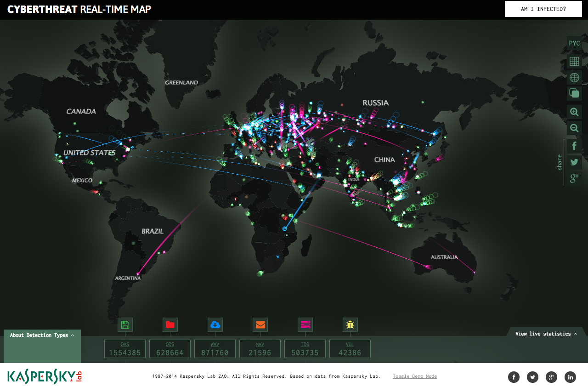Open the footer Twitter round icon

click(532, 377)
